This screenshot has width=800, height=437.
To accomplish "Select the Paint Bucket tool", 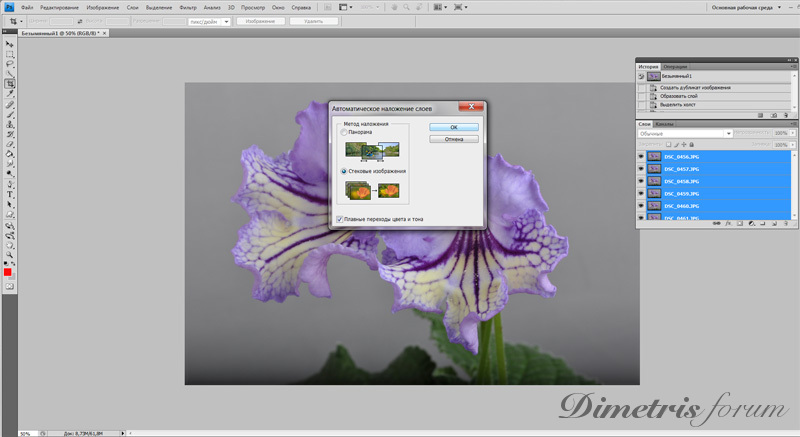I will tap(9, 154).
